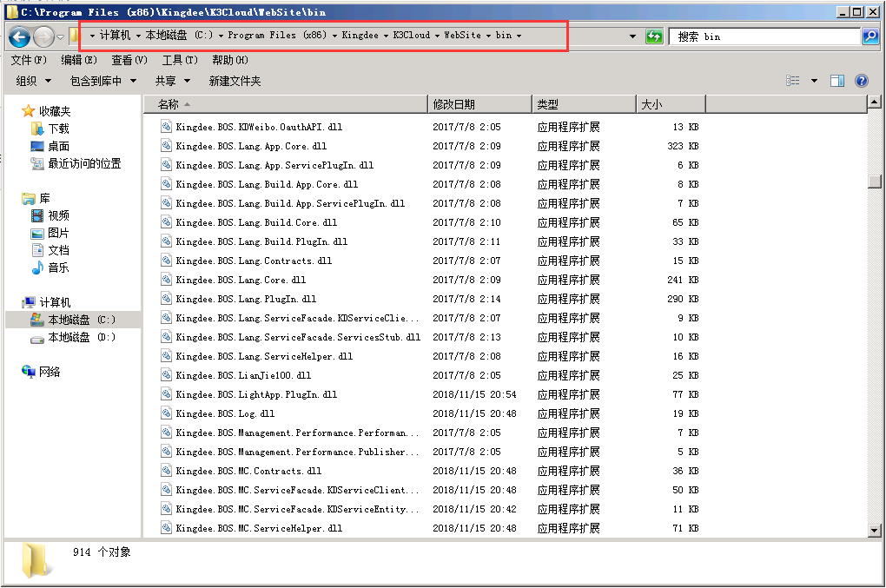Click the 本地磁盘 (C:) drive icon
The width and height of the screenshot is (886, 588).
pyautogui.click(x=36, y=320)
